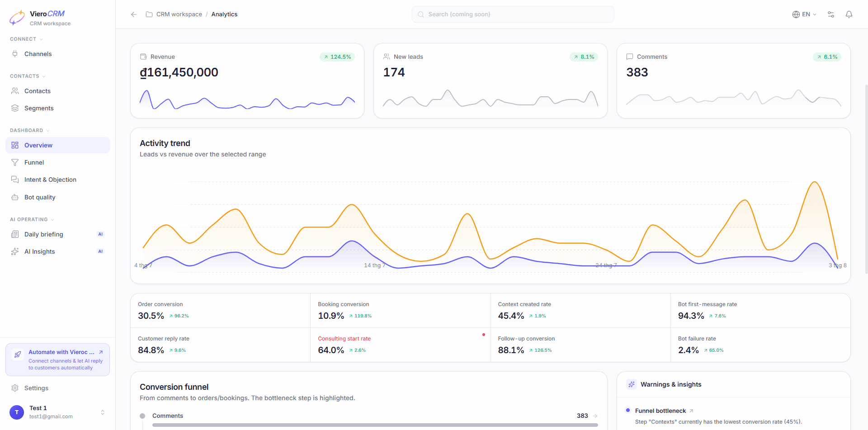This screenshot has width=868, height=430.
Task: Open Settings in sidebar
Action: click(x=57, y=388)
